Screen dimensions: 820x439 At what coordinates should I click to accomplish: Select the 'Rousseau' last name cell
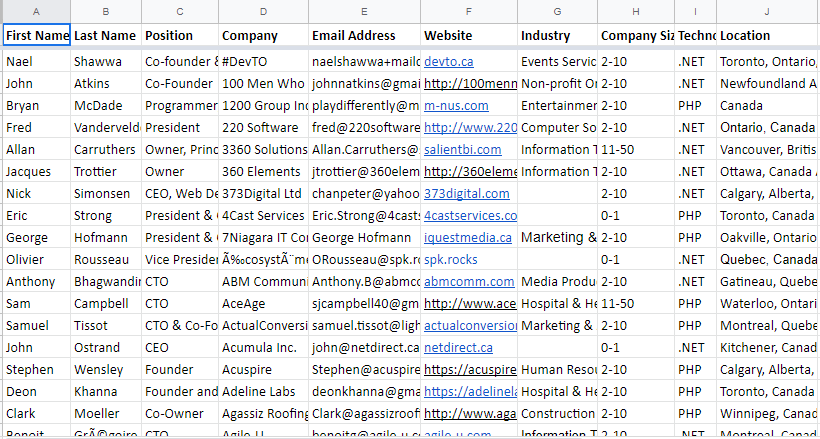pyautogui.click(x=106, y=260)
